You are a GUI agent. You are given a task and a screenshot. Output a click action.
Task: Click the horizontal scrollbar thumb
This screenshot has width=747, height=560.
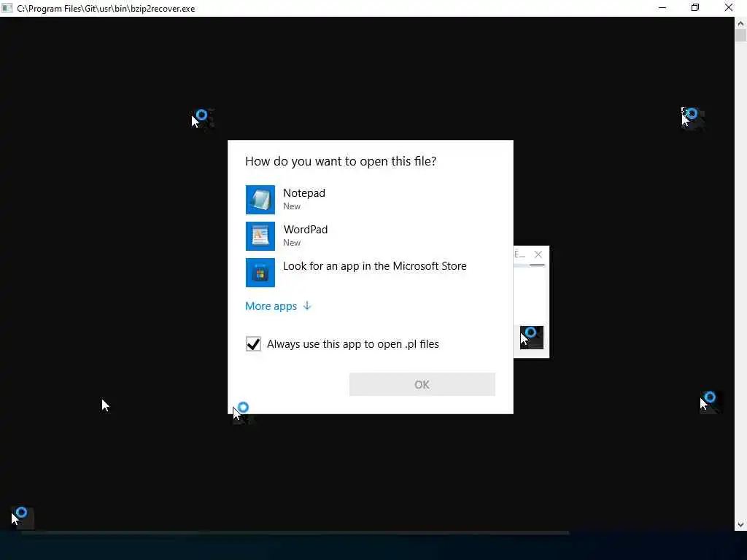click(x=295, y=532)
